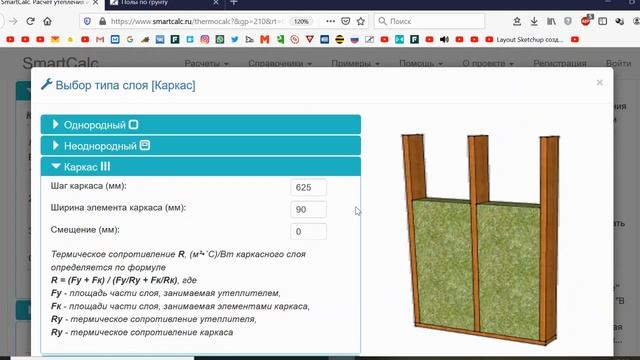Screen dimensions: 640x360
Task: Click the Шаг каркаса (мм) label
Action: (x=89, y=186)
